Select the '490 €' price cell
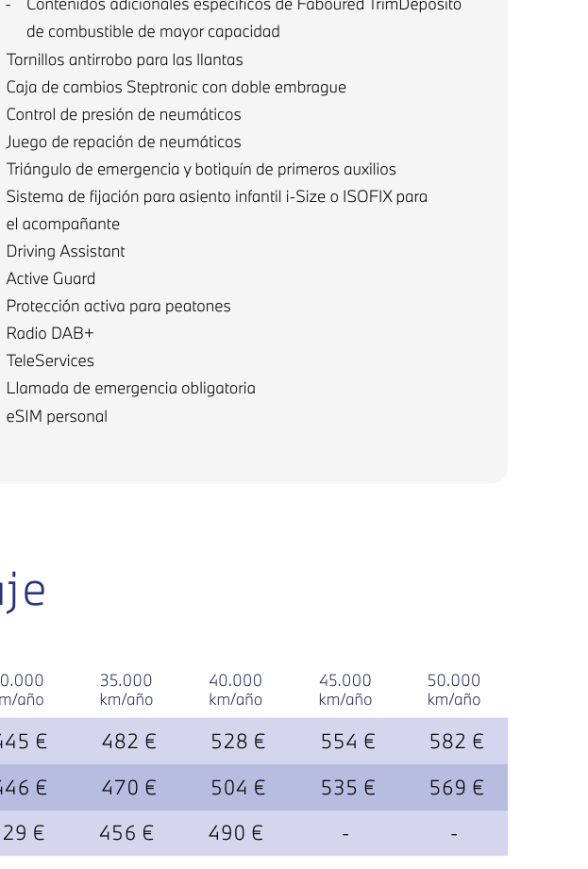Screen dimensions: 588x869 [x=236, y=833]
